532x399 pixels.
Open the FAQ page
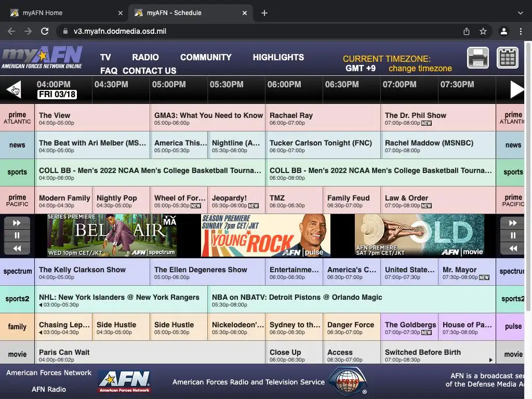pyautogui.click(x=109, y=71)
